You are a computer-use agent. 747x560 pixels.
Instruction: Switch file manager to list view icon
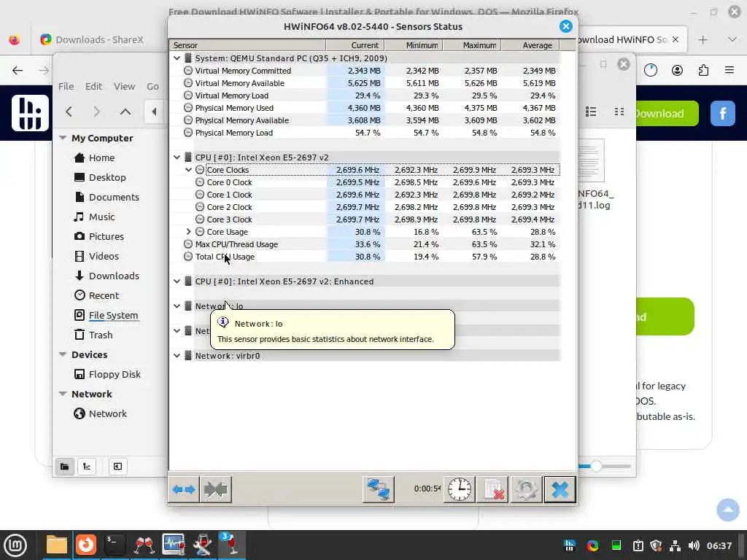591,112
